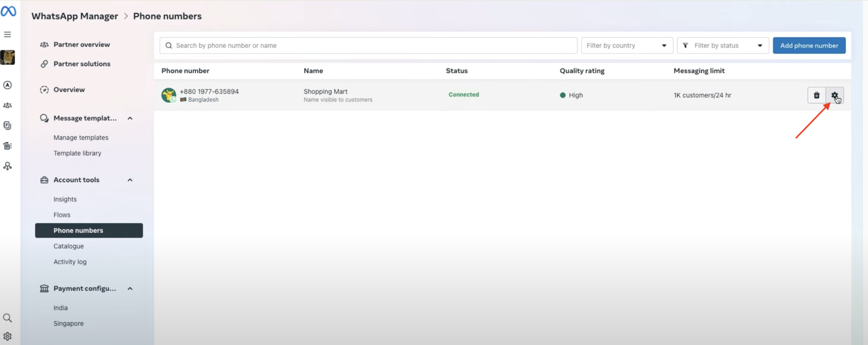Click the documents icon in left rail
The image size is (868, 345).
tap(8, 125)
